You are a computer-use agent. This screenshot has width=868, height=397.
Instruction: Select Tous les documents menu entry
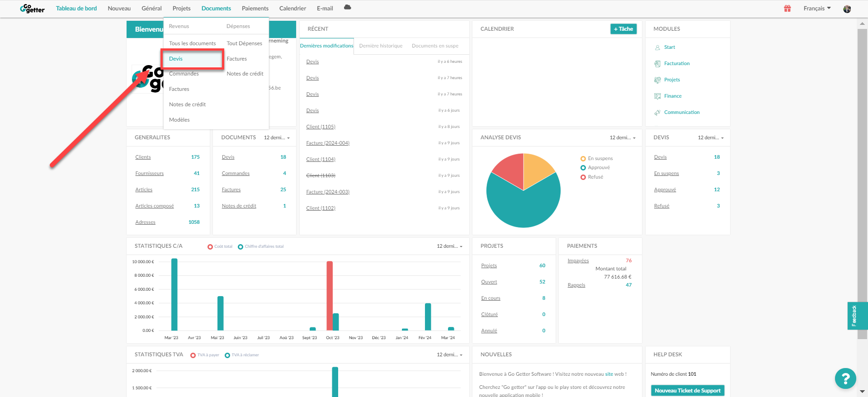192,43
